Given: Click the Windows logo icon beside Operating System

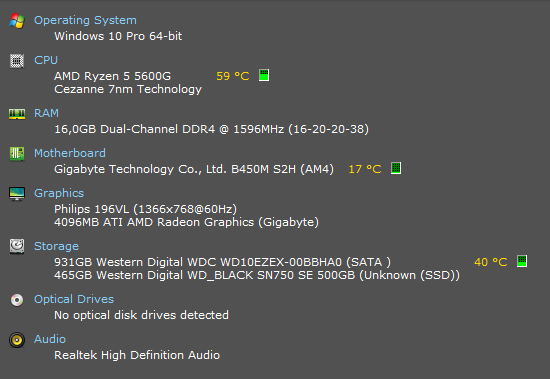Looking at the screenshot, I should point(17,21).
